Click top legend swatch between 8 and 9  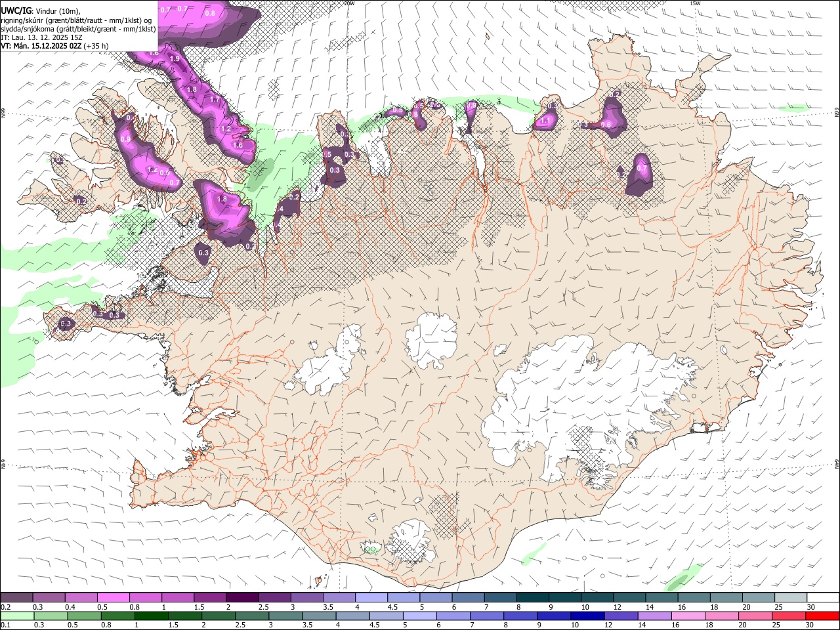point(533,598)
